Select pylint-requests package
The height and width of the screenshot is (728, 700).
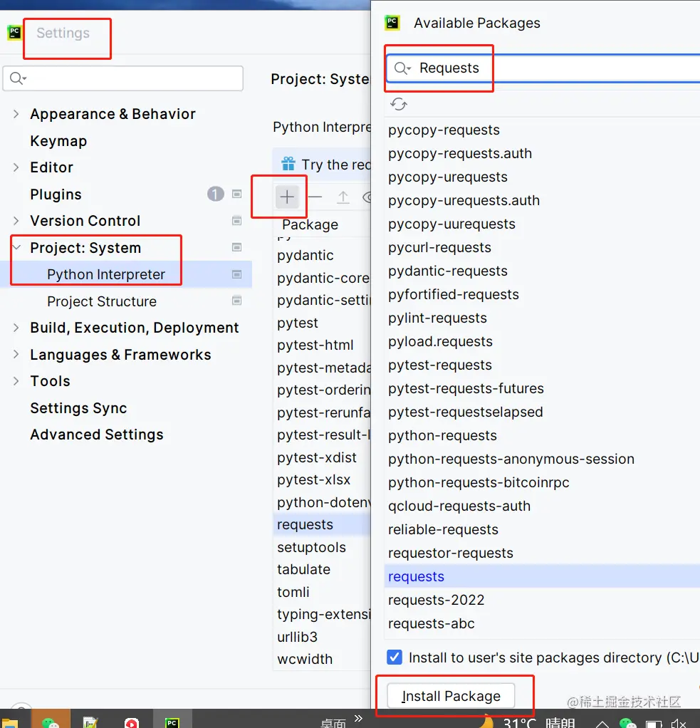[437, 318]
